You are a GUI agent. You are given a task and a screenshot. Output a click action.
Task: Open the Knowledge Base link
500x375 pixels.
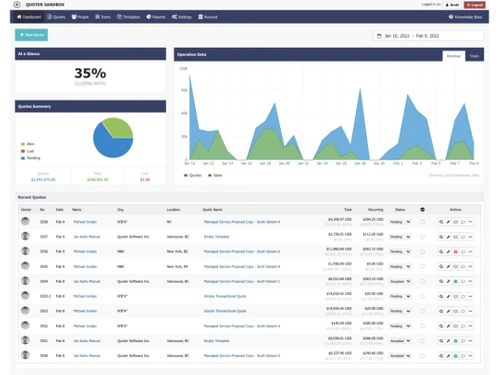click(x=465, y=17)
